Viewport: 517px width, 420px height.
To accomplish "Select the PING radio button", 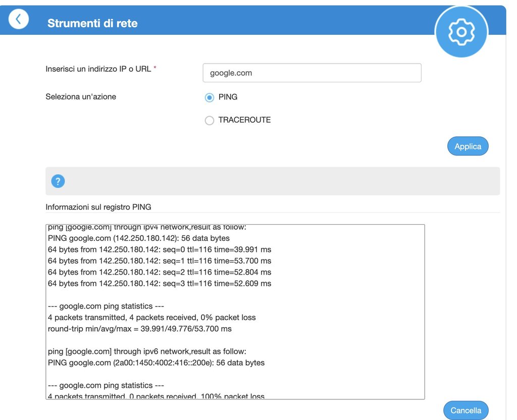I will (x=210, y=97).
